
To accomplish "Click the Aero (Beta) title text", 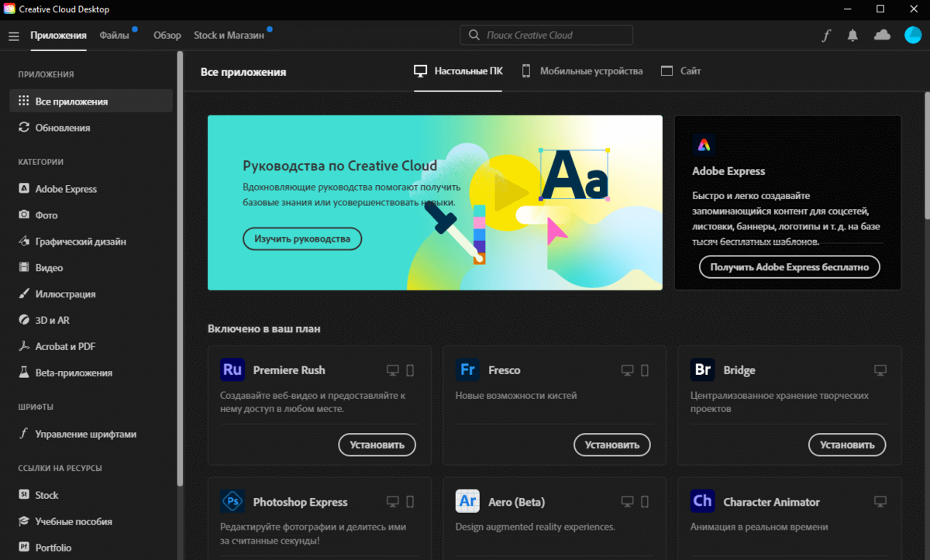I will click(516, 502).
